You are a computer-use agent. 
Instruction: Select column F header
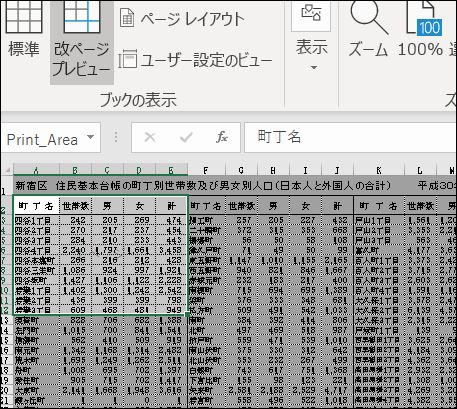coord(206,171)
